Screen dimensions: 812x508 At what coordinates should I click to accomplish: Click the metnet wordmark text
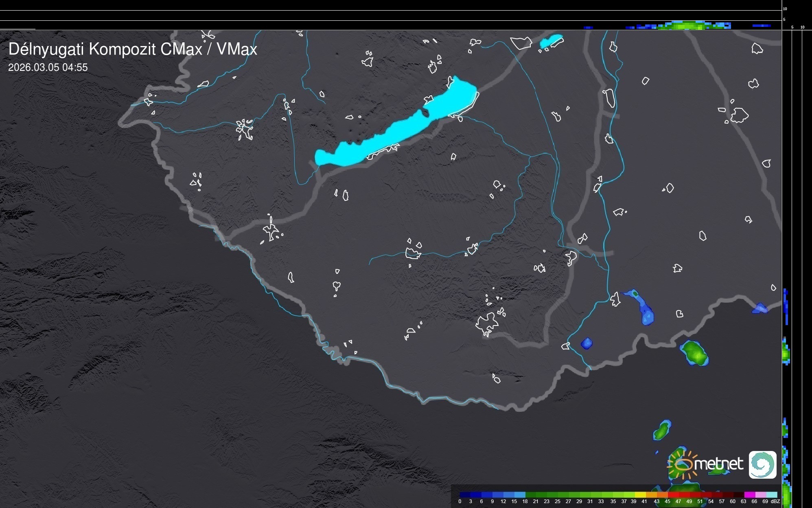click(718, 464)
